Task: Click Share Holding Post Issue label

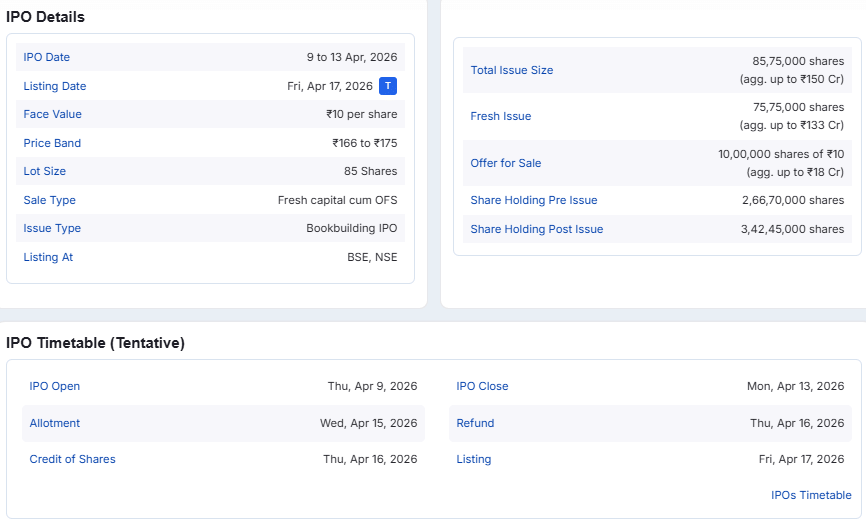Action: point(537,229)
